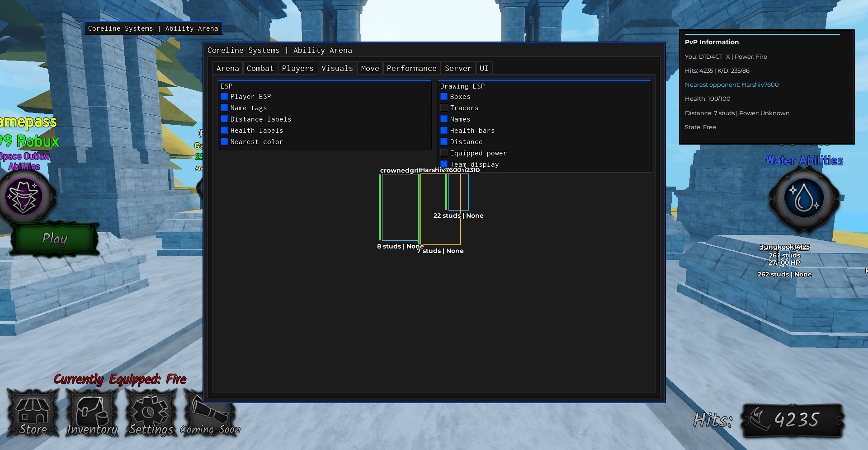Open the Players tab

click(x=297, y=68)
